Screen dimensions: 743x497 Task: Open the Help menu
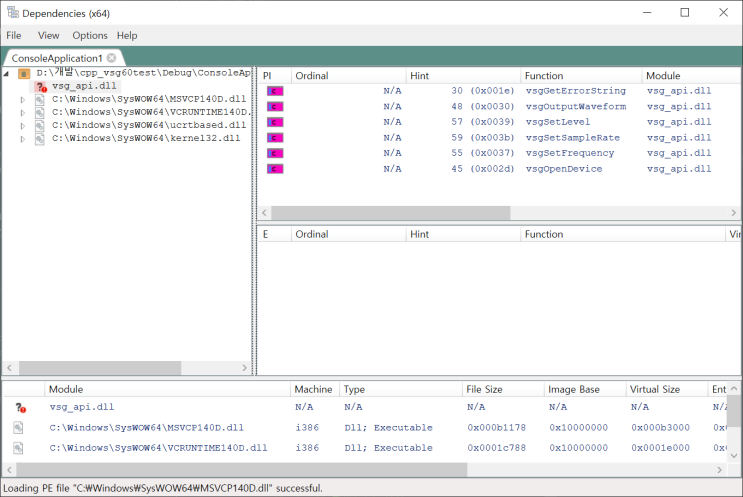coord(127,35)
